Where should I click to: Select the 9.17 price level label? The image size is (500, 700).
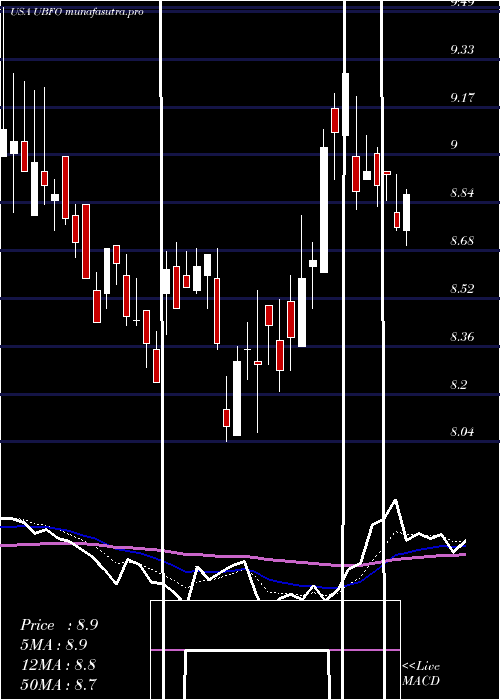click(462, 97)
